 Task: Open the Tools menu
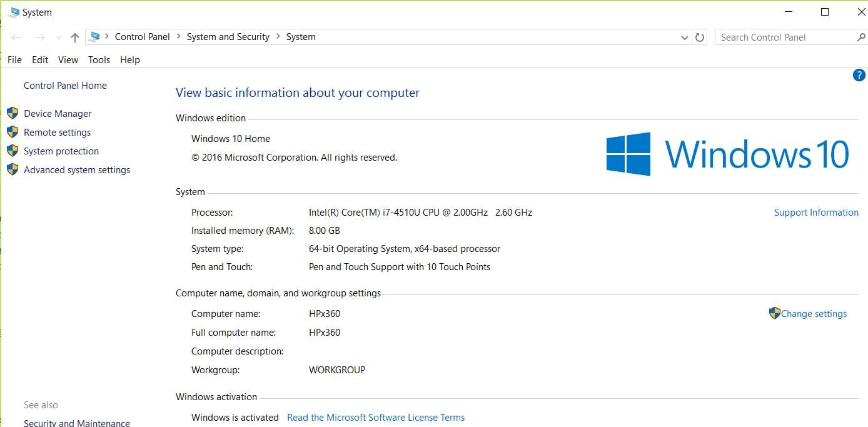coord(99,60)
